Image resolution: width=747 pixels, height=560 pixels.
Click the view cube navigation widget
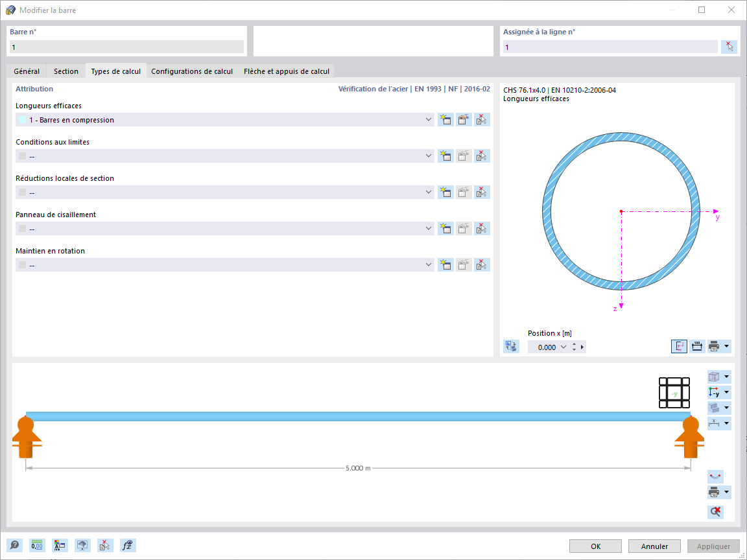(x=674, y=393)
